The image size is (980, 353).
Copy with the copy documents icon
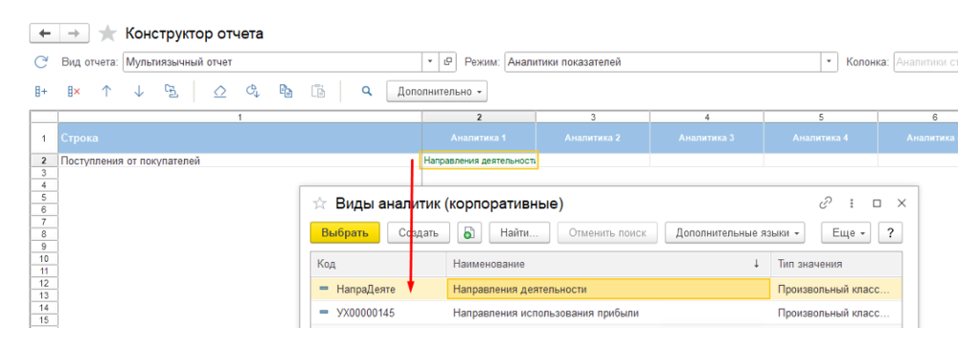(285, 91)
